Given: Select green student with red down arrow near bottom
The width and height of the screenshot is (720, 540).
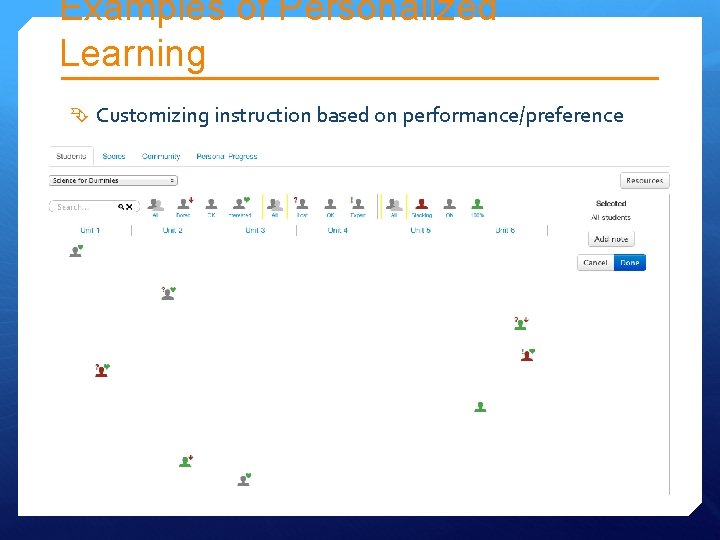Looking at the screenshot, I should pos(186,461).
